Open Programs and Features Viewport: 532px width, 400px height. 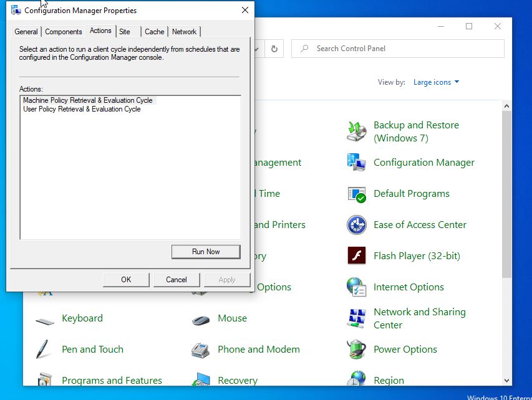[x=112, y=380]
